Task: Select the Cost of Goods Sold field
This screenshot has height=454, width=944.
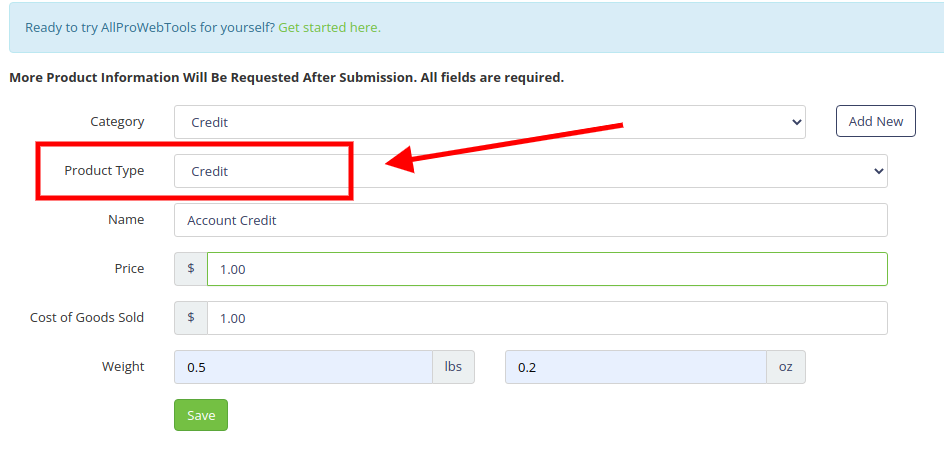Action: (x=547, y=318)
